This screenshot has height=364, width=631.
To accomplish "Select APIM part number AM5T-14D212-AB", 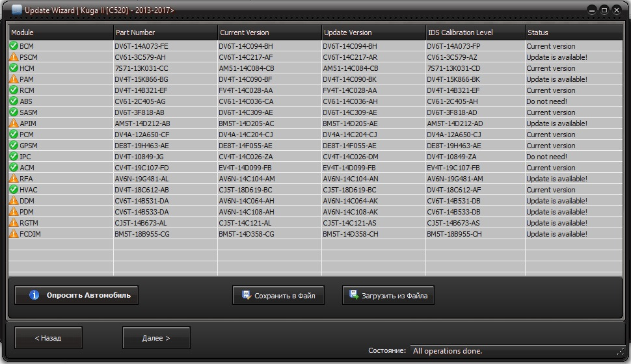I will 142,123.
